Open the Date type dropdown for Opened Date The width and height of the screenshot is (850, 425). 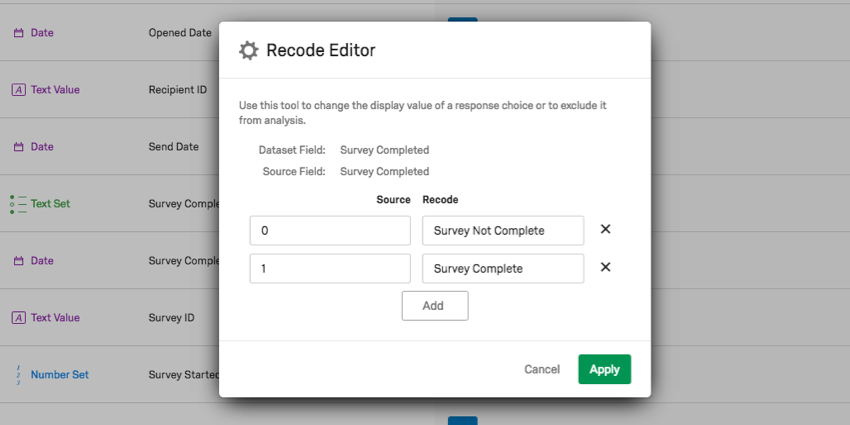point(42,33)
